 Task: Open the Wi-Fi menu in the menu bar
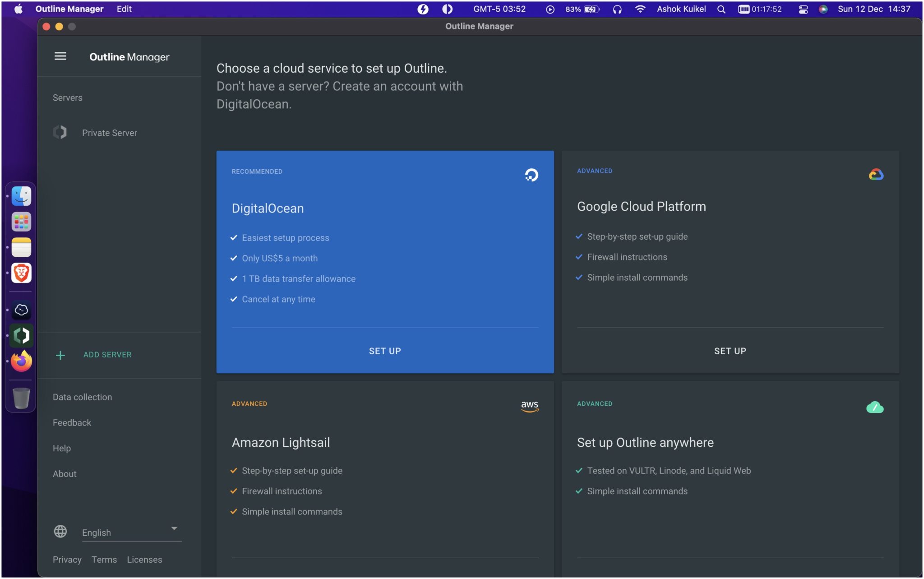640,9
